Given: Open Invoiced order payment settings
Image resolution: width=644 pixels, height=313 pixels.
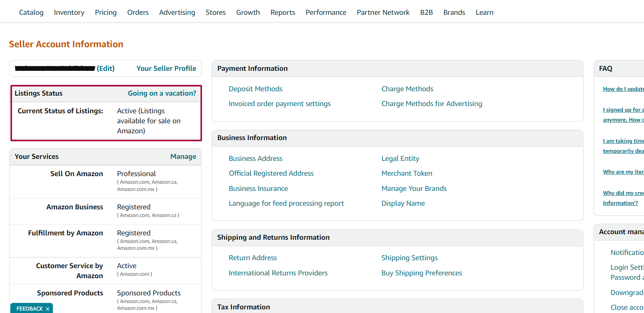Looking at the screenshot, I should pyautogui.click(x=280, y=104).
